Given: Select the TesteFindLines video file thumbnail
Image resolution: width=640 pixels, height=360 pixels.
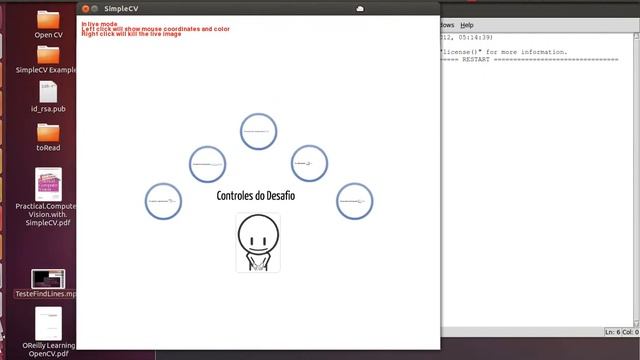Looking at the screenshot, I should (x=48, y=279).
